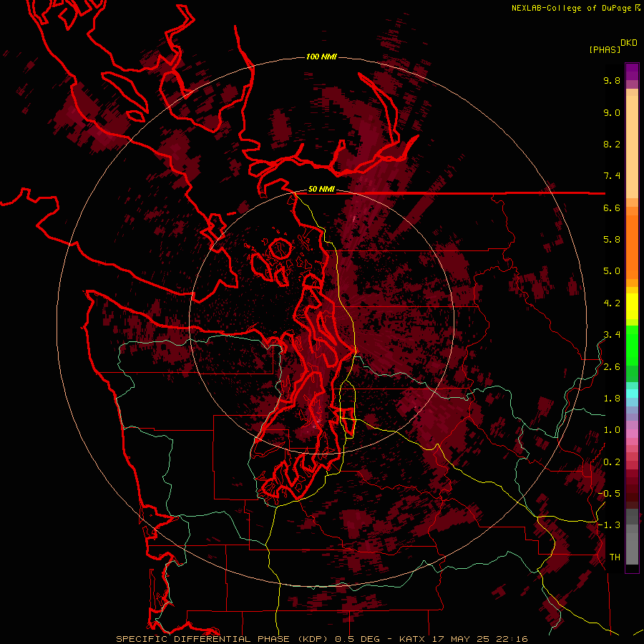This screenshot has height=644, width=644.
Task: Click the 1.8 legend value
Action: coord(612,399)
